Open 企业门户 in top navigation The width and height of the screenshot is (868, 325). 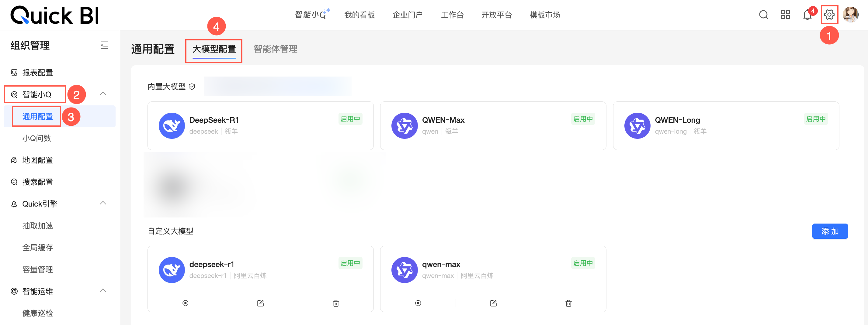(407, 15)
